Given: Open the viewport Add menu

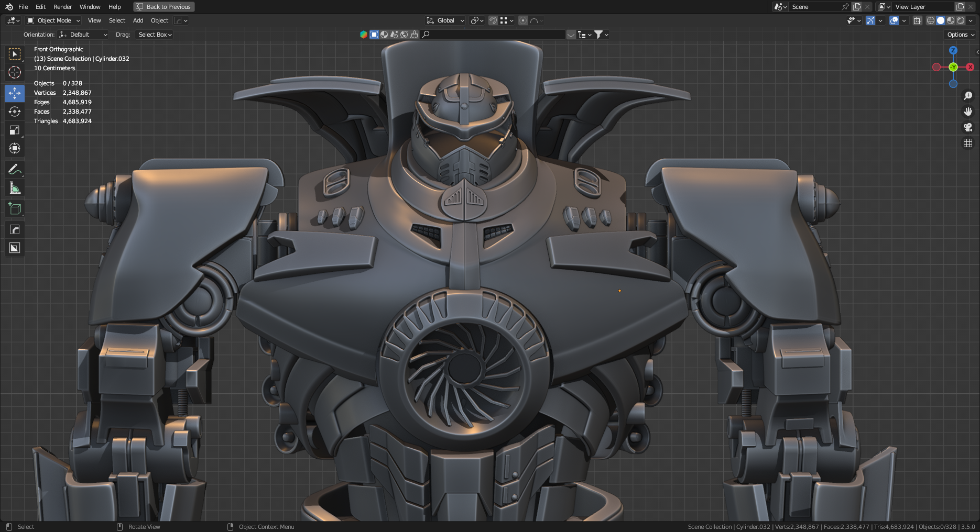Looking at the screenshot, I should click(138, 20).
